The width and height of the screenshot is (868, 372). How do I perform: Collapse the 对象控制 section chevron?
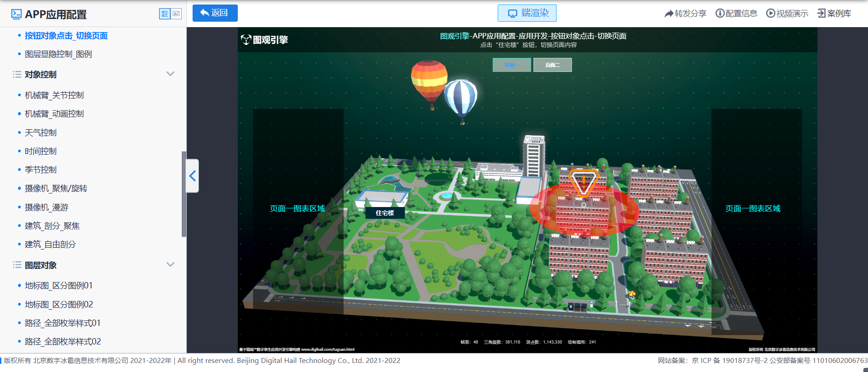(170, 74)
